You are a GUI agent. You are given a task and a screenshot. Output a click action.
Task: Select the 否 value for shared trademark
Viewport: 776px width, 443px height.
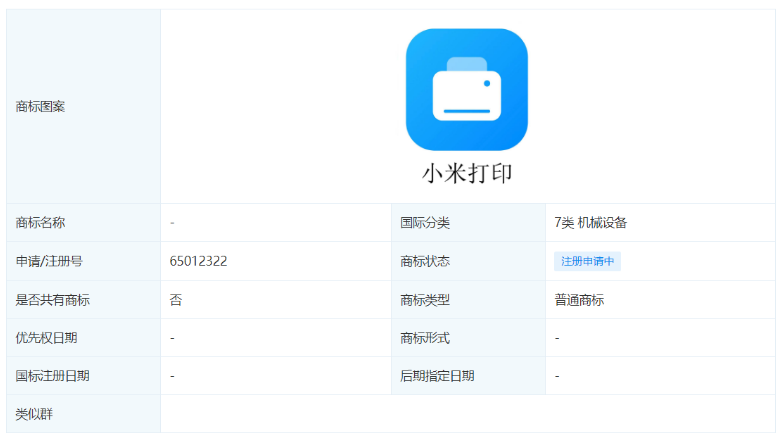(176, 300)
